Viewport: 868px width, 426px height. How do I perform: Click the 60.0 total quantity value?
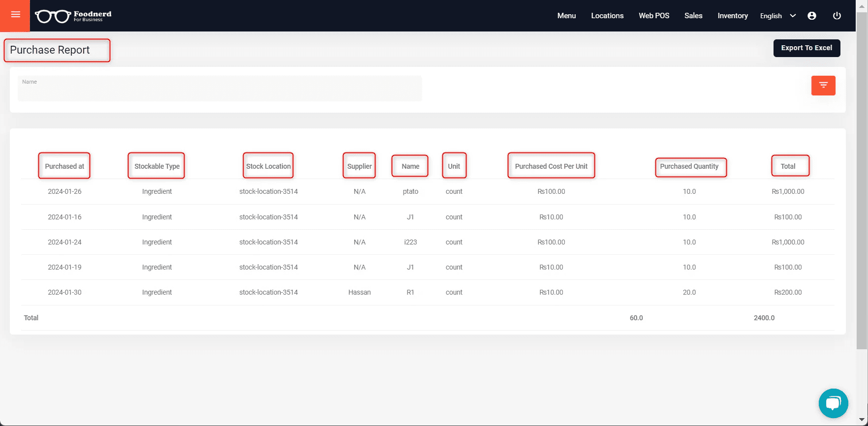tap(636, 318)
